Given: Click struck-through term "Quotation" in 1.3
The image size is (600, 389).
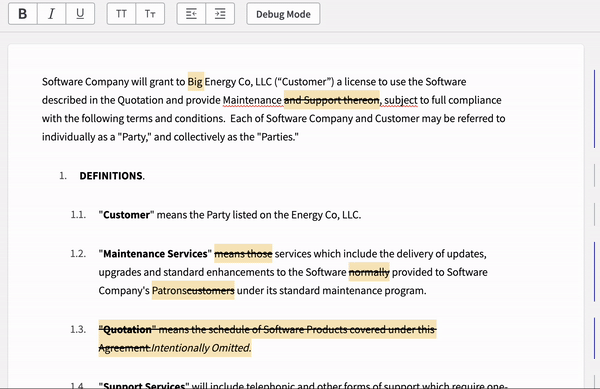Looking at the screenshot, I should coord(127,330).
